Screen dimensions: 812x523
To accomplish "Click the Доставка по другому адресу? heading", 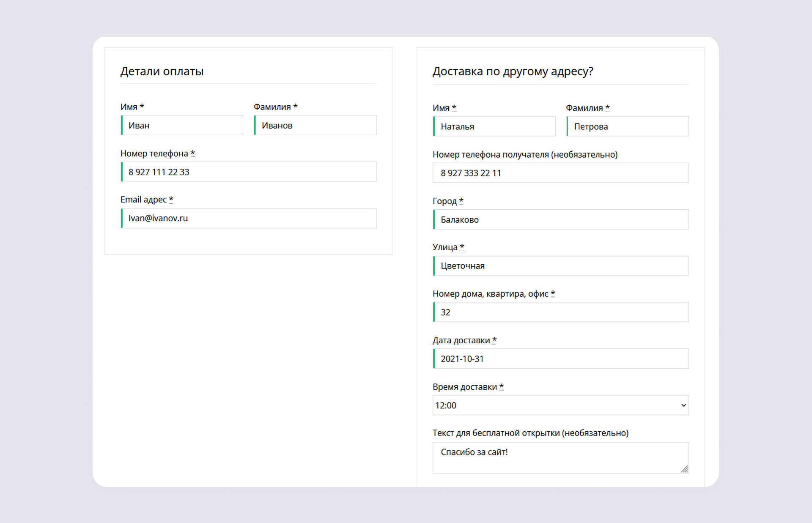I will 513,71.
